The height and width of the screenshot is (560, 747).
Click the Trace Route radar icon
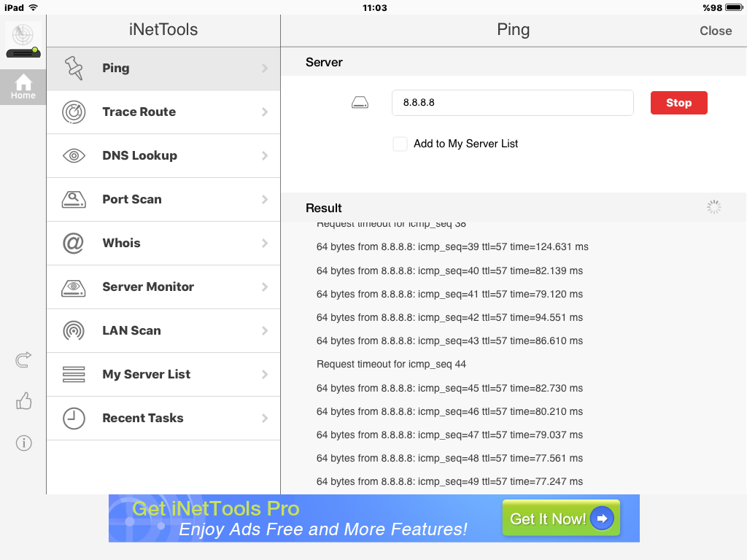point(74,112)
